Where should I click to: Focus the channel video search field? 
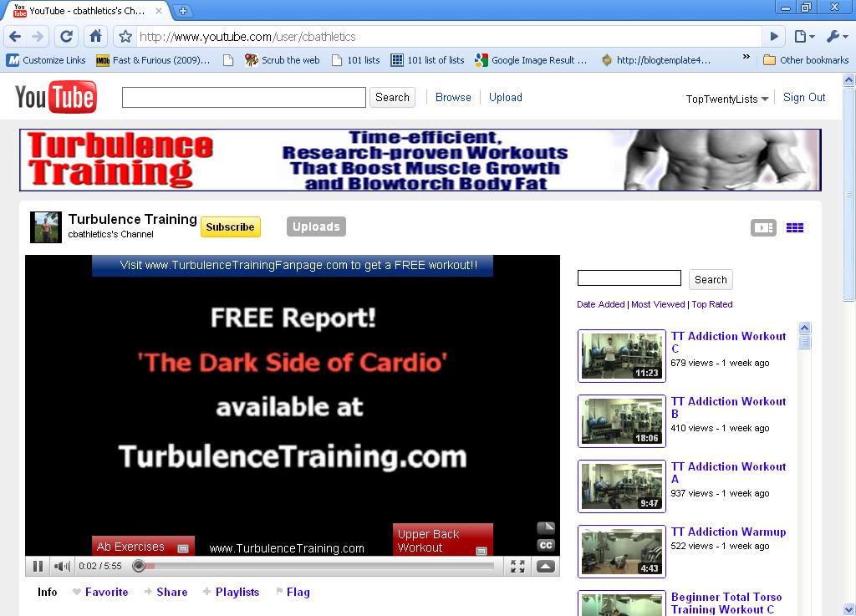click(629, 278)
